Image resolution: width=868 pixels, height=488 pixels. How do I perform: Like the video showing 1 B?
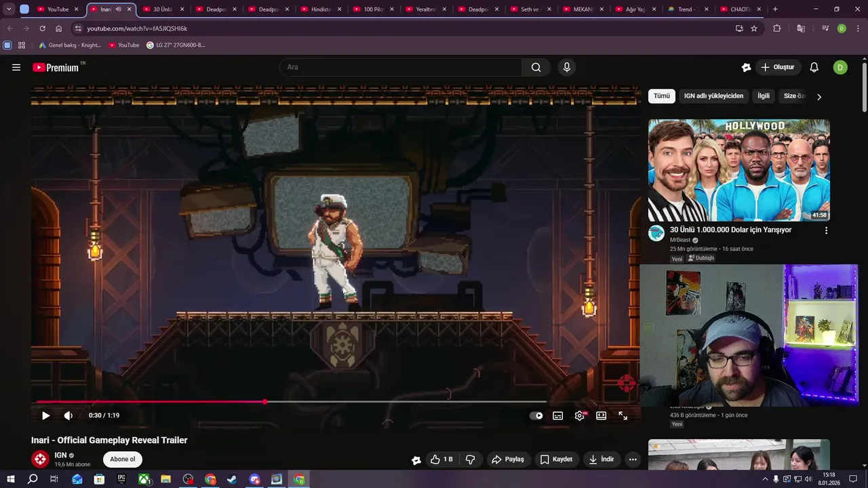[442, 460]
